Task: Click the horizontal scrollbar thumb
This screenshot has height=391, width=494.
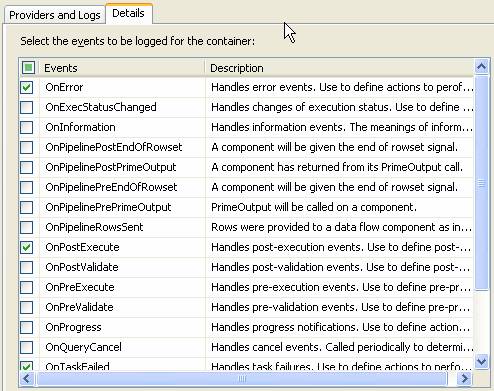Action: tap(242, 379)
